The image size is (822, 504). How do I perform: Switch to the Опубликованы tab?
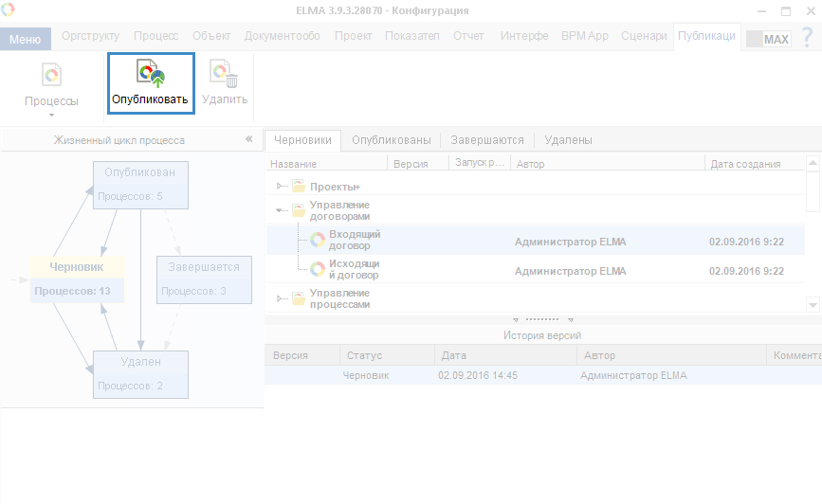click(x=391, y=139)
